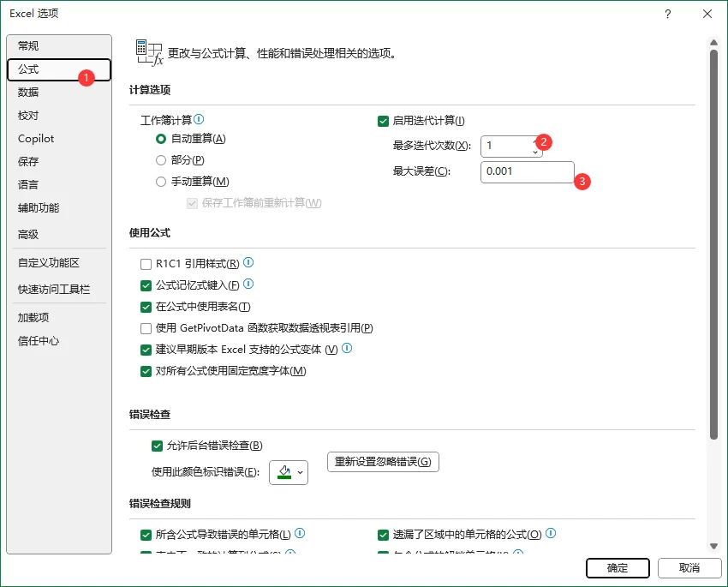Viewport: 728px width, 587px height.
Task: Click the 最多迭代次数 spinner arrows
Action: (x=535, y=147)
